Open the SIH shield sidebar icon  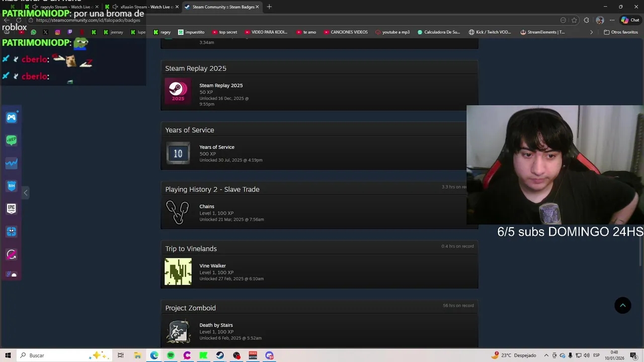(x=12, y=186)
